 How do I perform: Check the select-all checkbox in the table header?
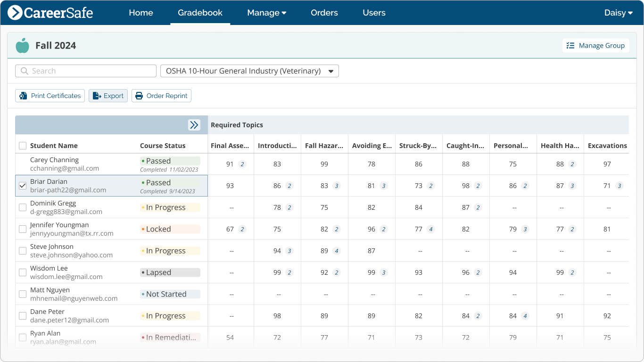tap(22, 146)
